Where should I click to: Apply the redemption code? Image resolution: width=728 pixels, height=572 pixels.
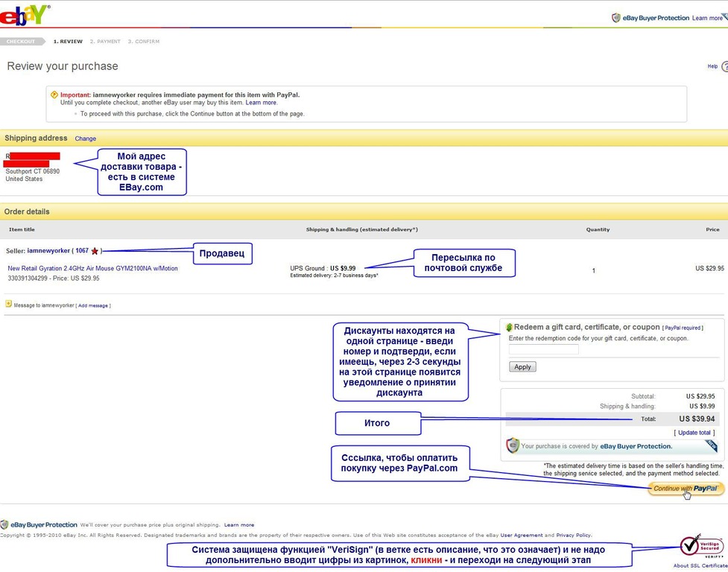click(522, 367)
